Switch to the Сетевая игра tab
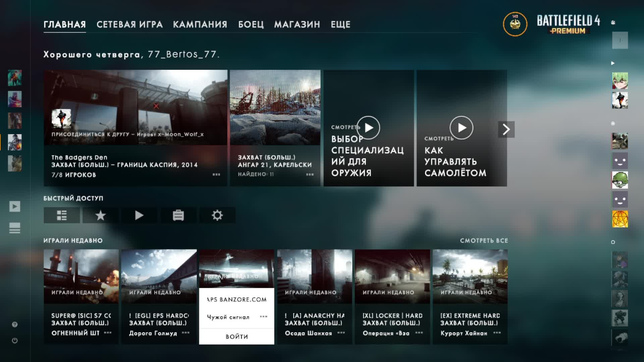Screen dimensions: 644x362 point(129,24)
